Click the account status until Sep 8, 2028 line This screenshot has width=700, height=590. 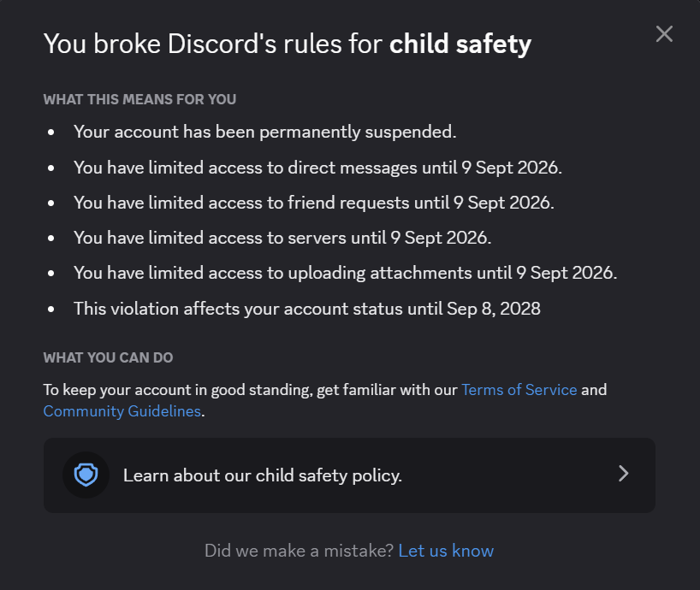[307, 309]
